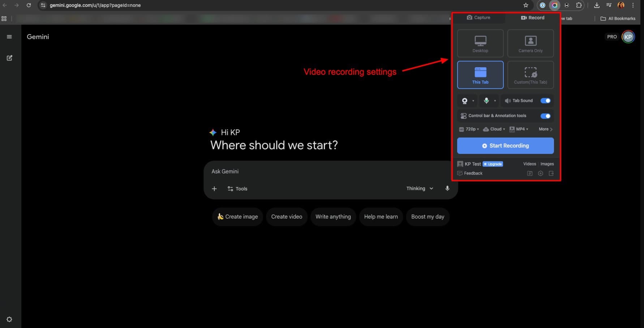Open recorder settings gear icon

[x=540, y=173]
